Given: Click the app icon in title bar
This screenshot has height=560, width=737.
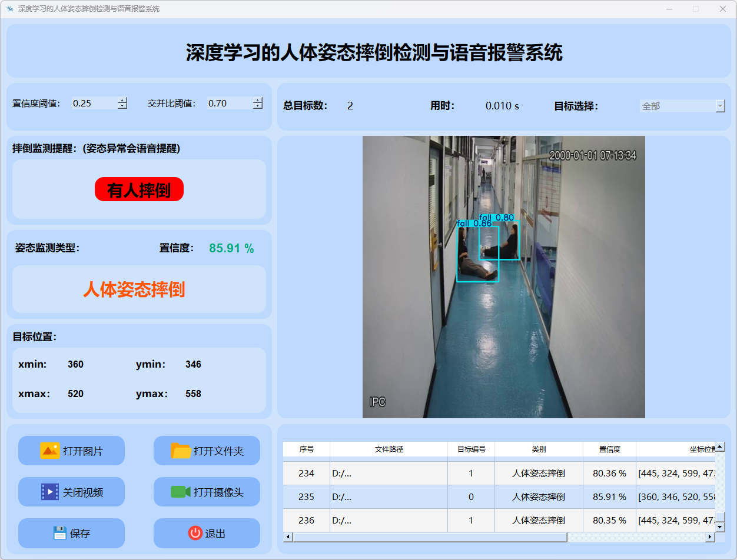Looking at the screenshot, I should tap(9, 9).
